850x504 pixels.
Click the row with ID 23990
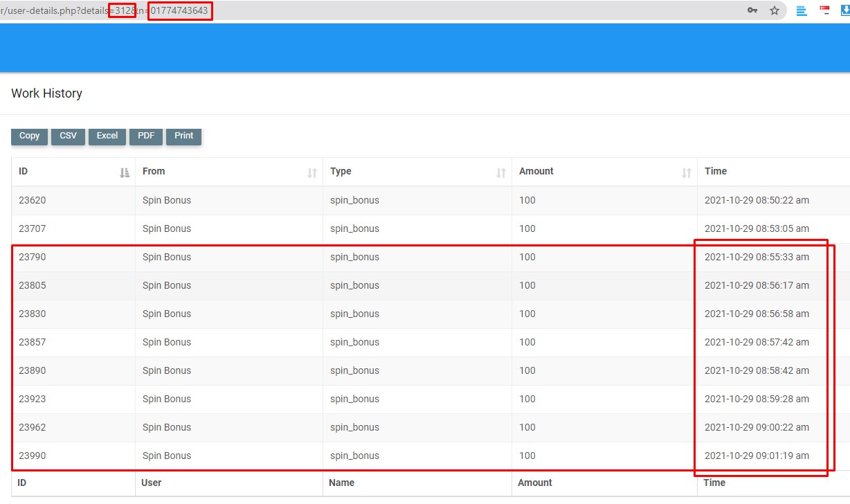(33, 456)
